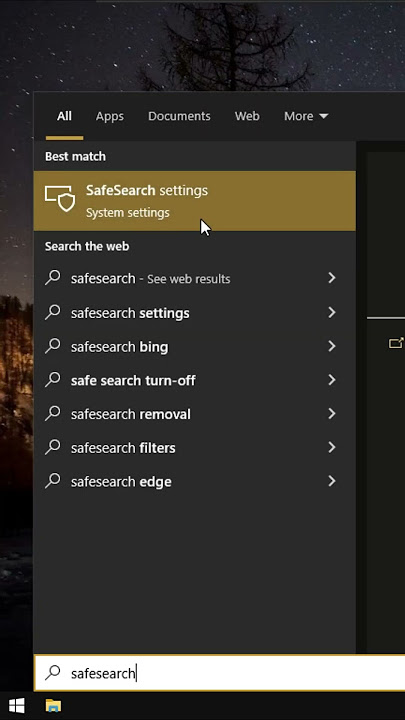Switch to the Web tab
This screenshot has width=405, height=720.
tap(247, 116)
